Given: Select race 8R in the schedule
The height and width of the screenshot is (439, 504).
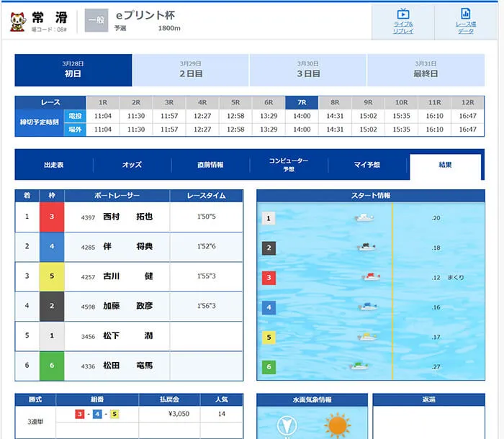Looking at the screenshot, I should 335,102.
